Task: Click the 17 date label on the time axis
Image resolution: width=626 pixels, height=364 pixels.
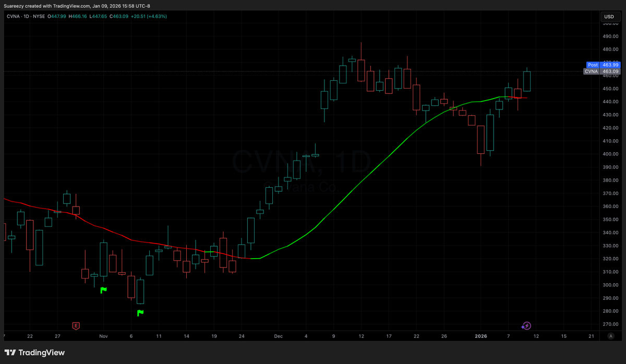Action: pos(389,336)
